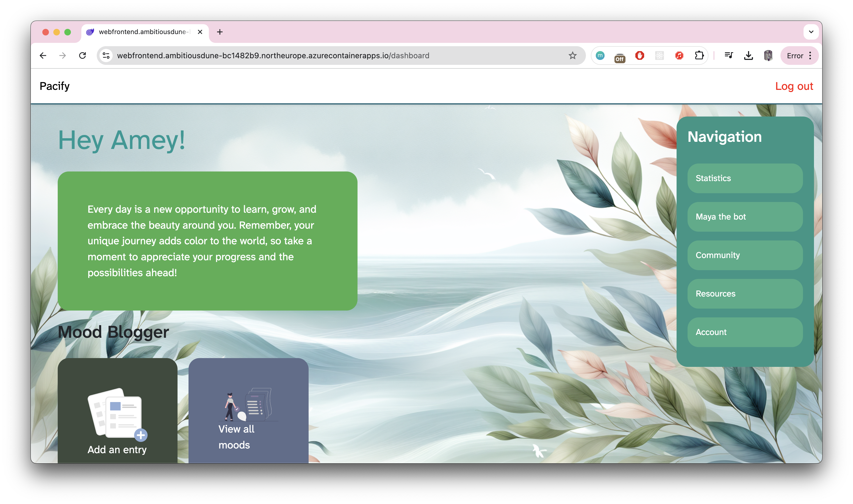The image size is (853, 504).
Task: Expand the tab search chevron dropdown
Action: click(811, 32)
